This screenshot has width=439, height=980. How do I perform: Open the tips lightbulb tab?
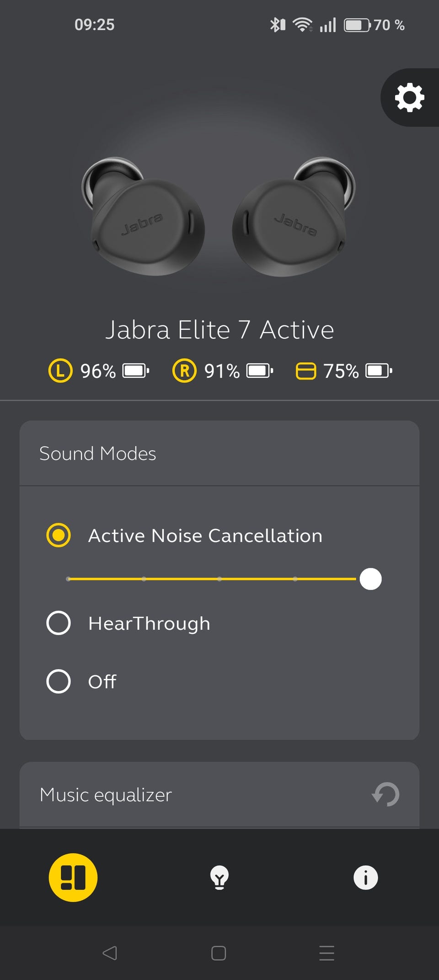pyautogui.click(x=219, y=878)
